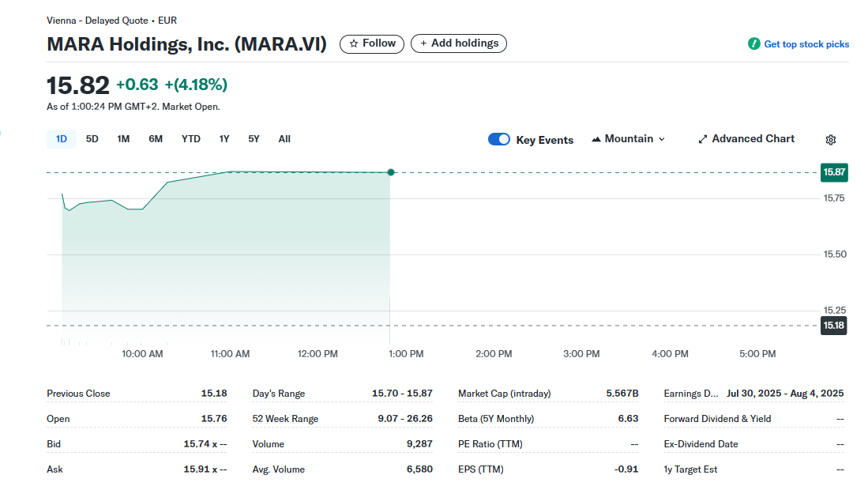Open the Advanced Chart view

coord(746,139)
